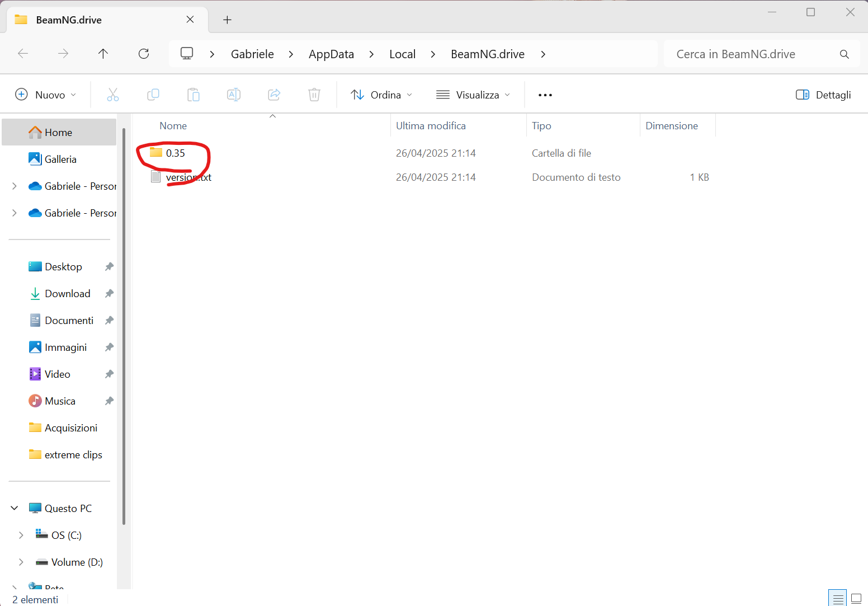Expand chevron after BeamNG.drive in address bar
868x606 pixels.
pos(543,54)
